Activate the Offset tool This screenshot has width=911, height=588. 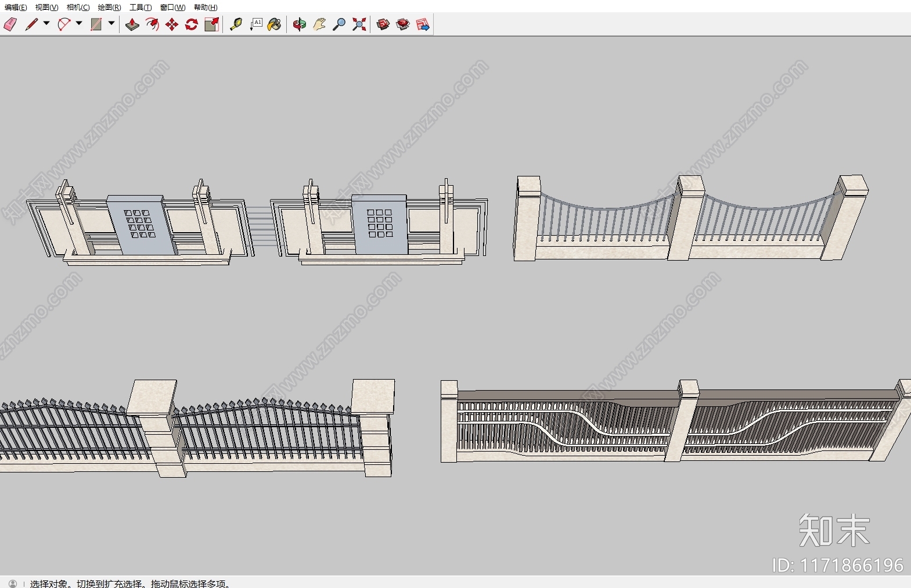coord(152,24)
